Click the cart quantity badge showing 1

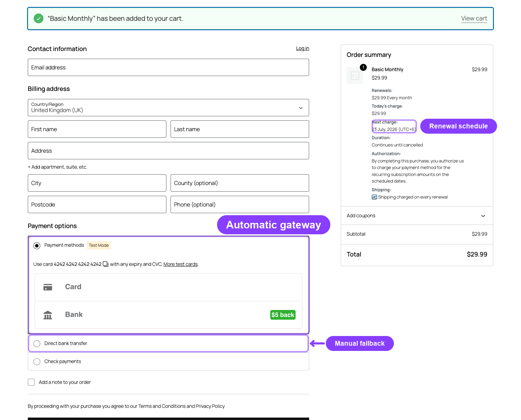[x=363, y=67]
